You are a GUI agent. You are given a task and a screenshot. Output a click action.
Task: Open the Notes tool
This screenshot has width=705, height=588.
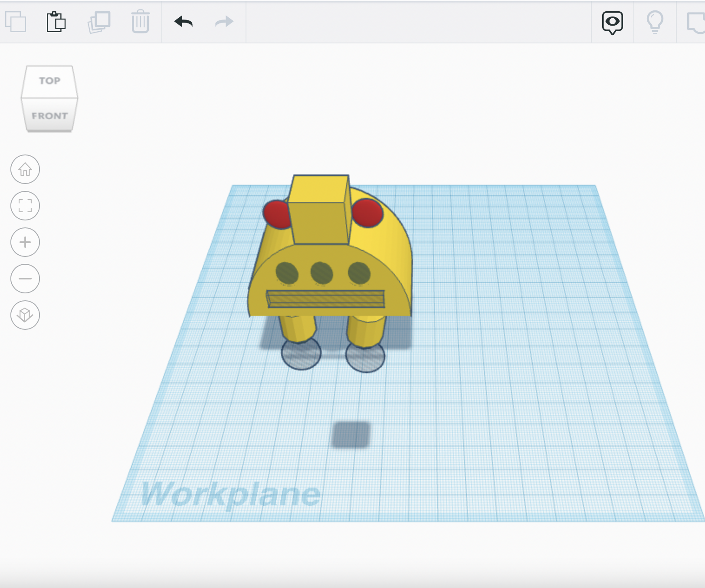click(x=698, y=22)
